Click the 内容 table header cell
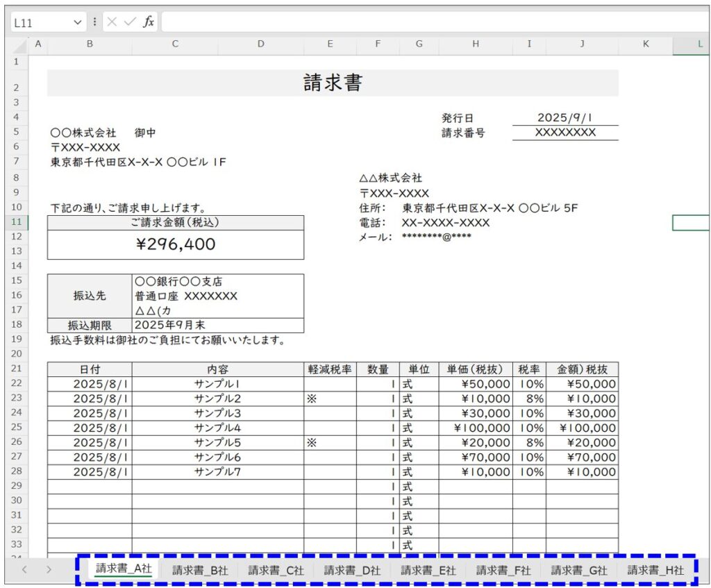This screenshot has height=588, width=711. [x=217, y=369]
